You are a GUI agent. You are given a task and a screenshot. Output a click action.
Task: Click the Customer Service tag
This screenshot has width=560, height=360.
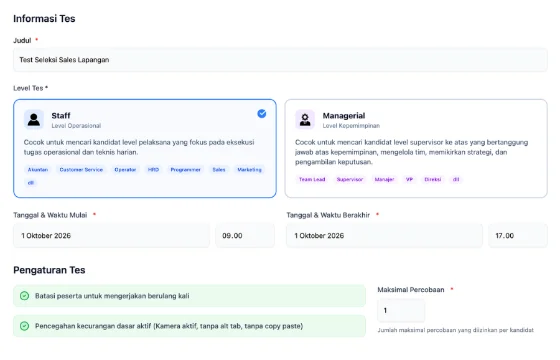tap(81, 170)
